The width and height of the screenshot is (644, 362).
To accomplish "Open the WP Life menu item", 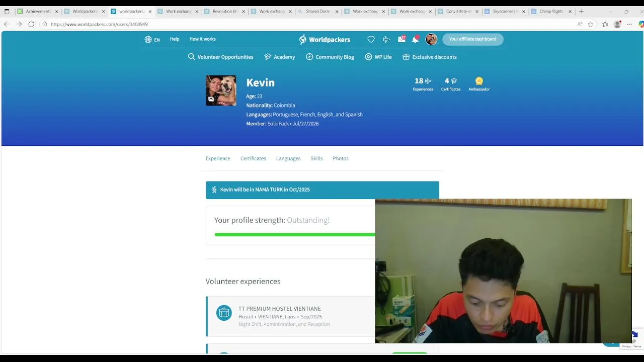I will 378,57.
